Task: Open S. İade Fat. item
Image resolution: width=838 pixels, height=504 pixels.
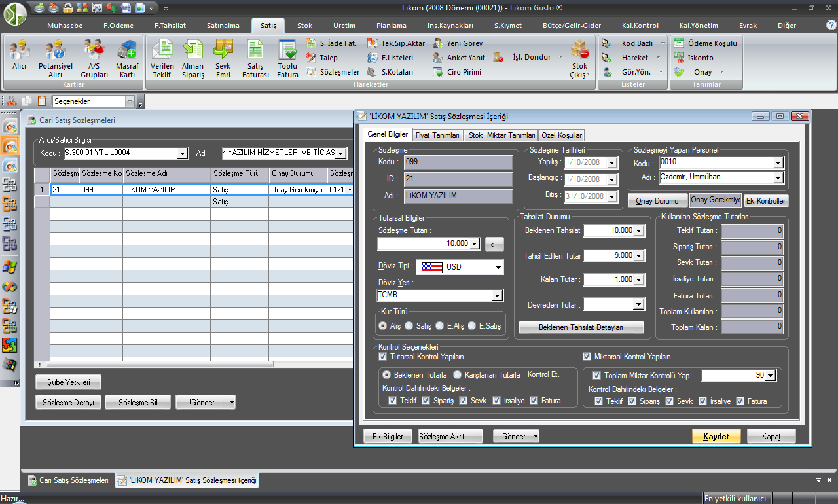Action: point(331,43)
